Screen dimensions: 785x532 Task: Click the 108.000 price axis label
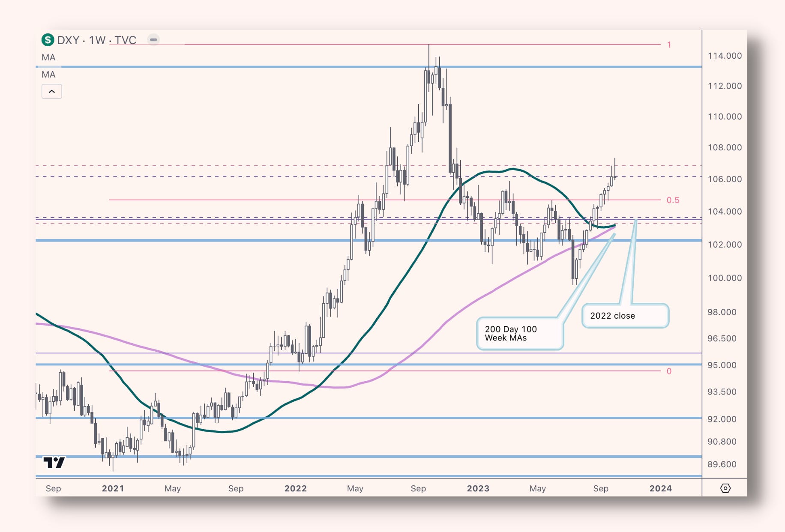click(x=725, y=147)
